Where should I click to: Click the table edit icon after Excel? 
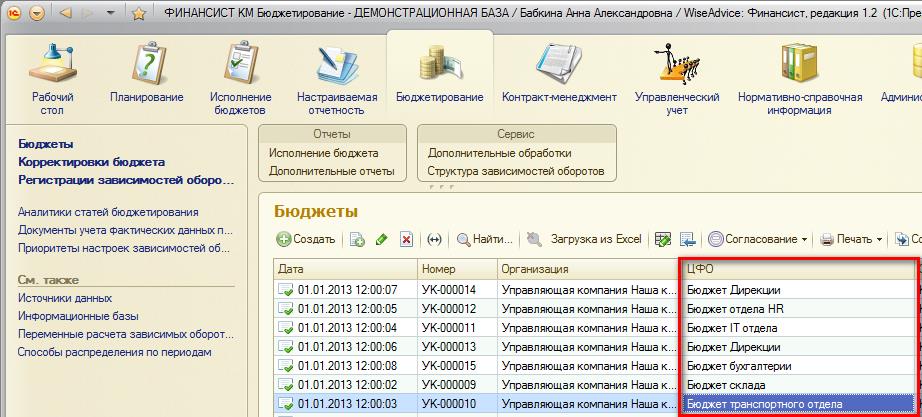click(x=663, y=239)
